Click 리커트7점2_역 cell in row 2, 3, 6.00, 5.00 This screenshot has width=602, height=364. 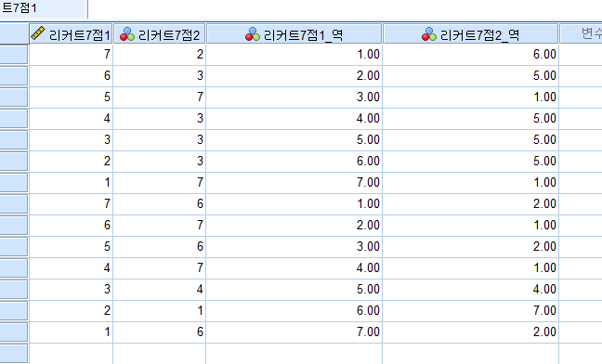471,161
